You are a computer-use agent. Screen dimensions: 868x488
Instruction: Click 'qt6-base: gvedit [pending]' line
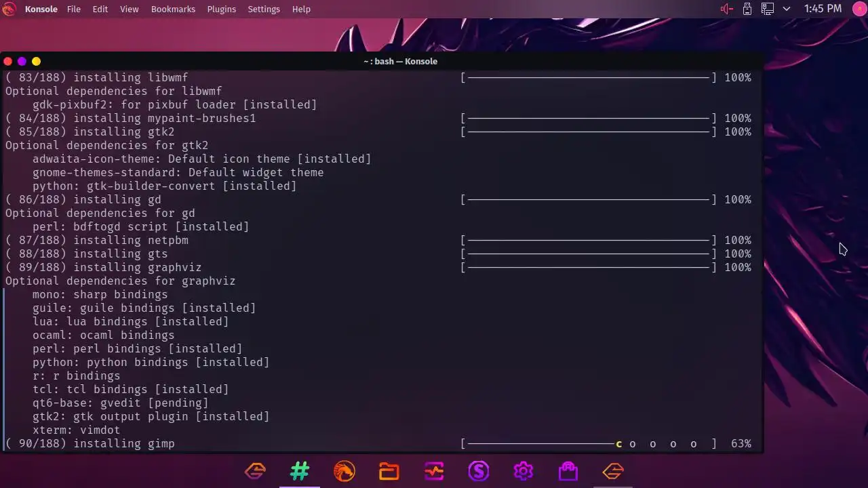(x=121, y=403)
